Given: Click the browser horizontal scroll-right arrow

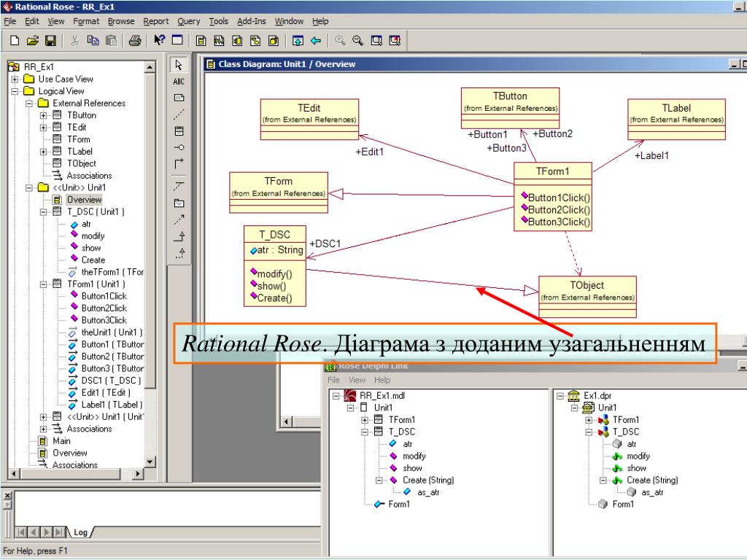Looking at the screenshot, I should point(138,474).
